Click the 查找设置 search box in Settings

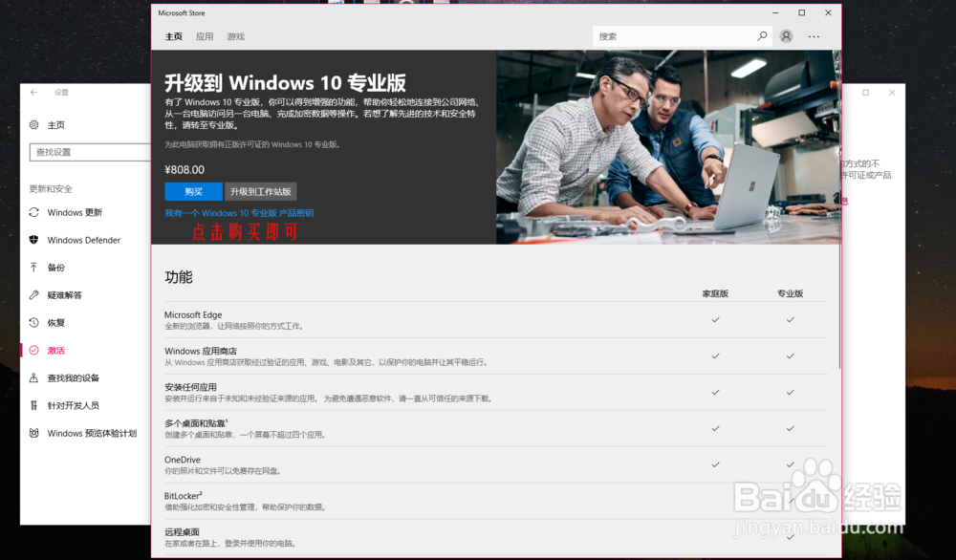pyautogui.click(x=90, y=152)
